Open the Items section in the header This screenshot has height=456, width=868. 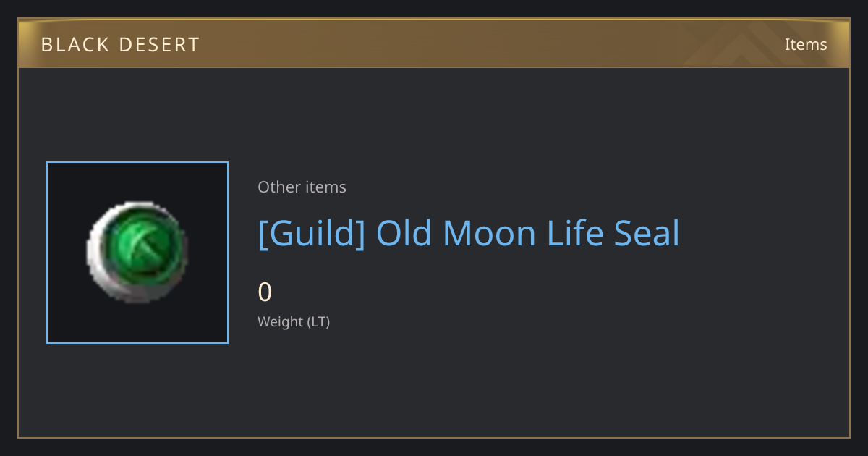806,44
